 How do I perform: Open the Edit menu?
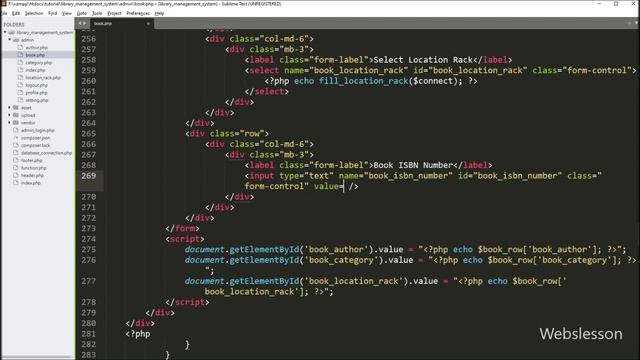coord(16,13)
